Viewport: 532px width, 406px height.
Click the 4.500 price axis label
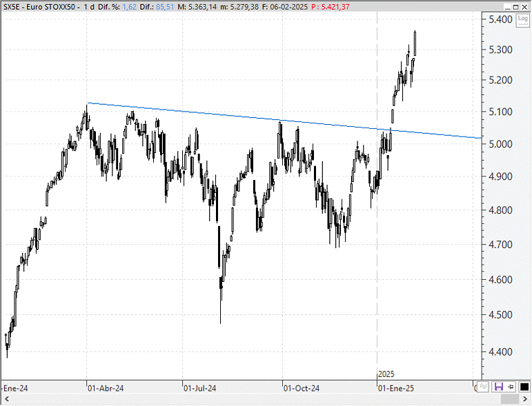(500, 315)
